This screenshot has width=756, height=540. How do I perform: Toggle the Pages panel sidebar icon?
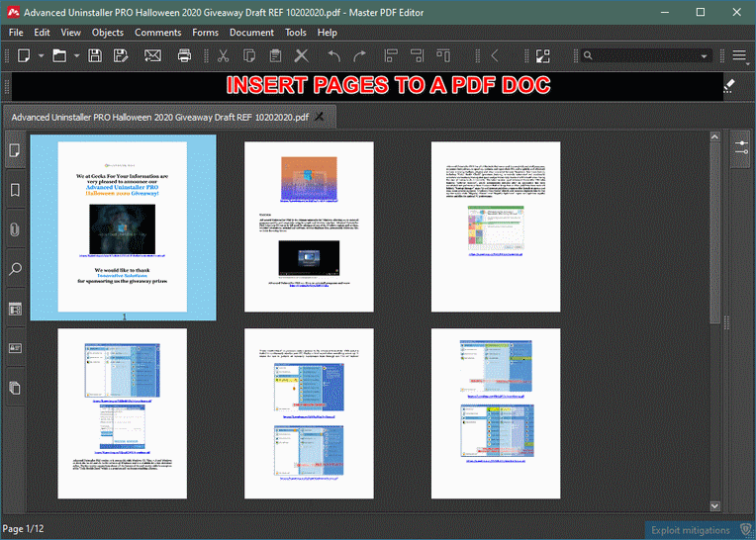pyautogui.click(x=15, y=150)
